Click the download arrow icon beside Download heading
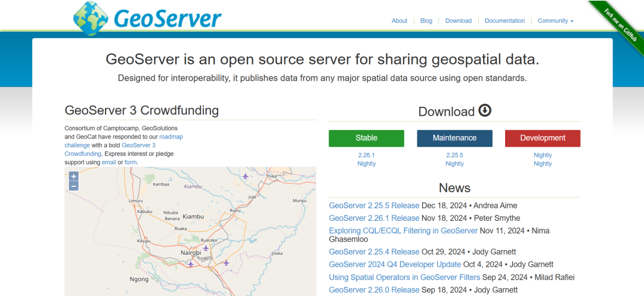This screenshot has height=296, width=644. [x=485, y=110]
